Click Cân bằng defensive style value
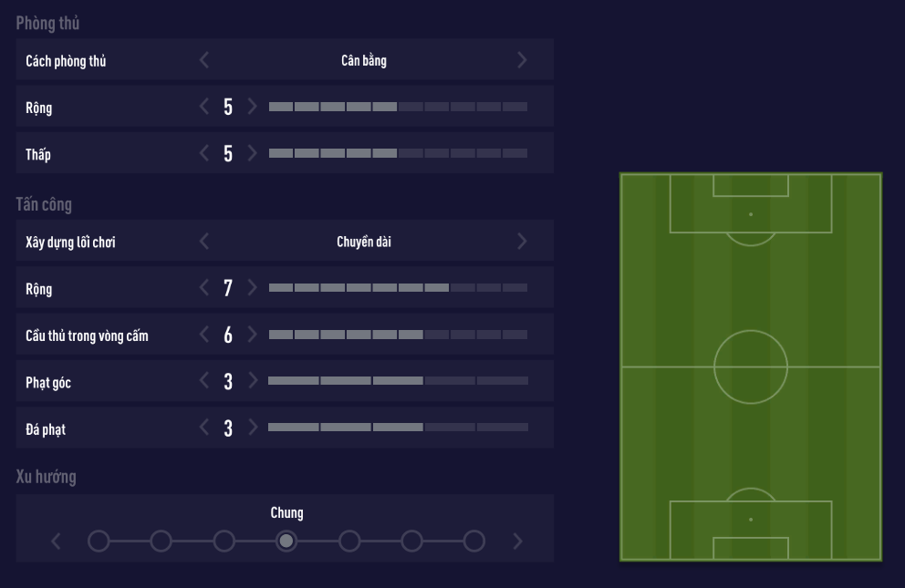Viewport: 905px width, 588px height. click(x=364, y=60)
